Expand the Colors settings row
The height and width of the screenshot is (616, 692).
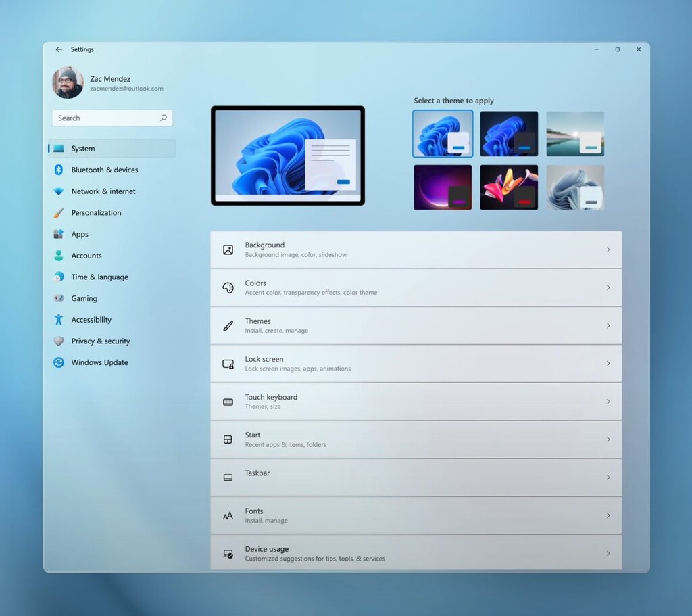(416, 287)
